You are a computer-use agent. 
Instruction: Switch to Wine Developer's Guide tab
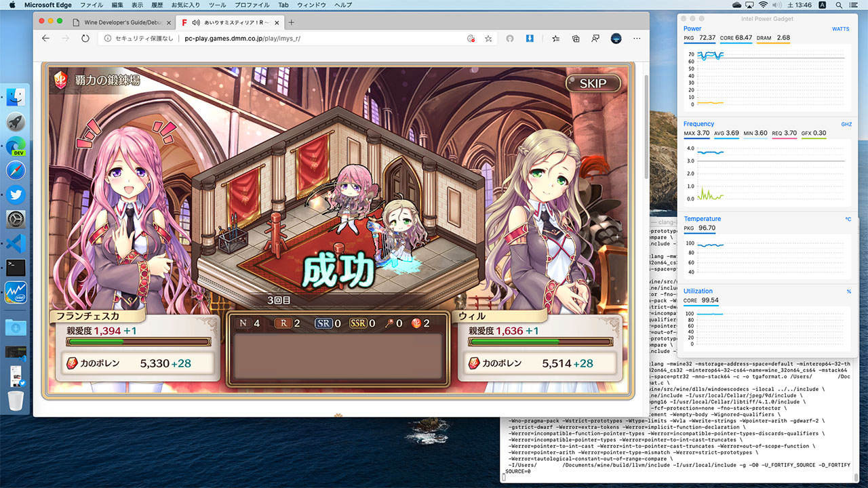pyautogui.click(x=122, y=22)
